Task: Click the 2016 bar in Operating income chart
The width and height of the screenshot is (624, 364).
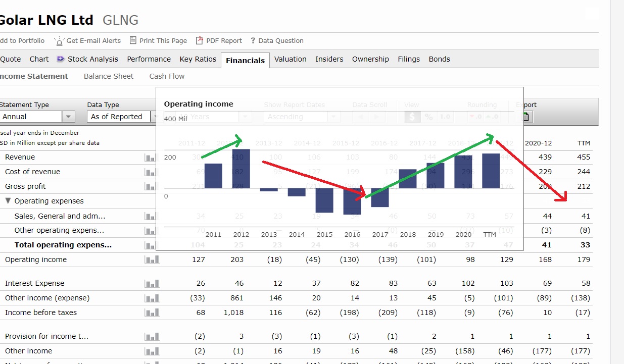Action: [352, 201]
